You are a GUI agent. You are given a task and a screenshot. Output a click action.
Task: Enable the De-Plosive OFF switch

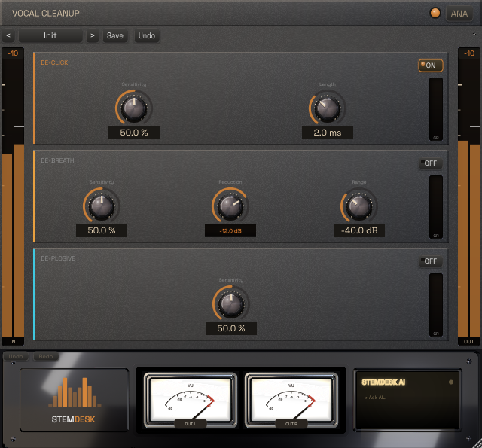pyautogui.click(x=431, y=261)
